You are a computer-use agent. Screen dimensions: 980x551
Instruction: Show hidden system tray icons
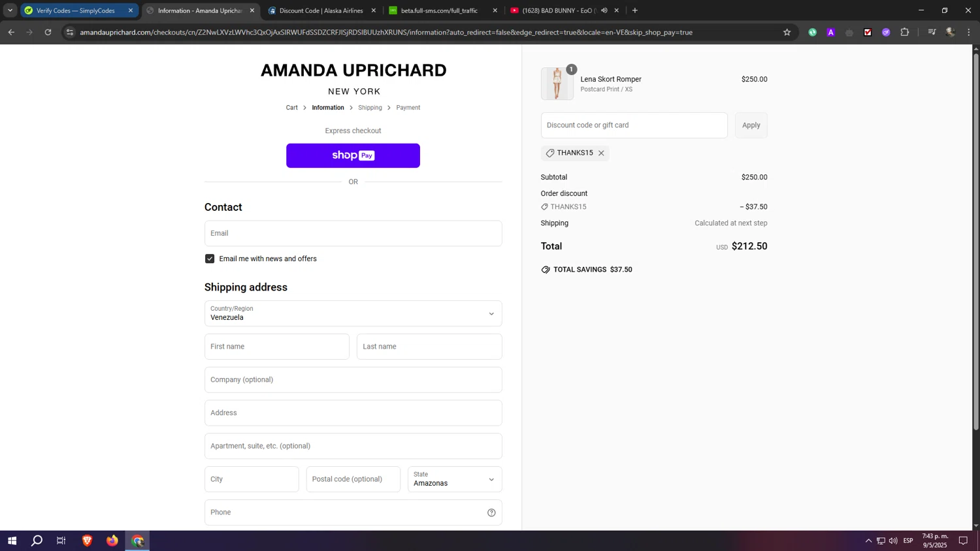pyautogui.click(x=868, y=541)
